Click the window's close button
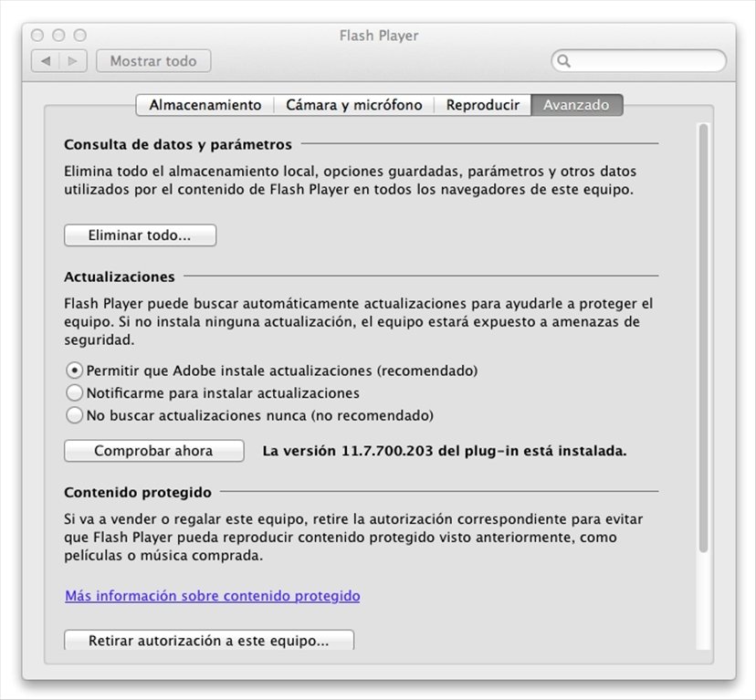The image size is (756, 700). pyautogui.click(x=37, y=36)
